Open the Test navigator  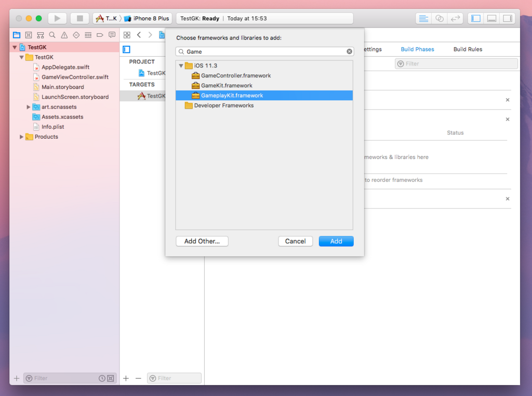click(x=76, y=35)
